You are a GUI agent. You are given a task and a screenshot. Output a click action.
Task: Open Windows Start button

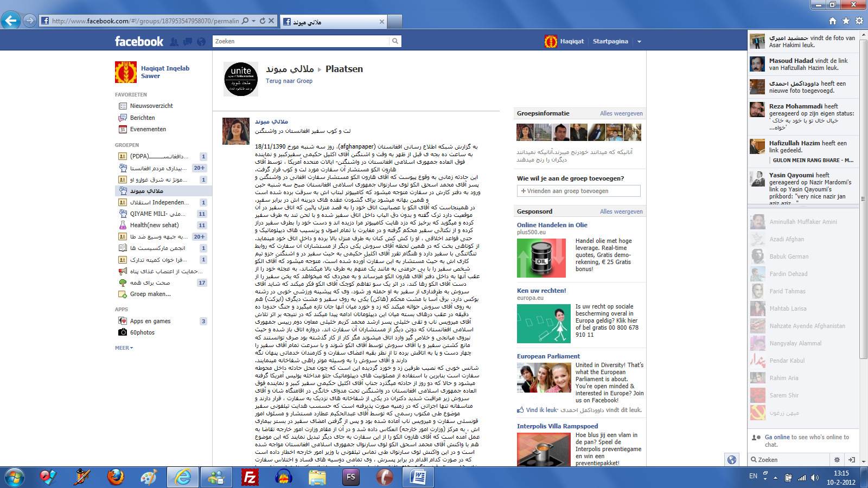pyautogui.click(x=14, y=477)
